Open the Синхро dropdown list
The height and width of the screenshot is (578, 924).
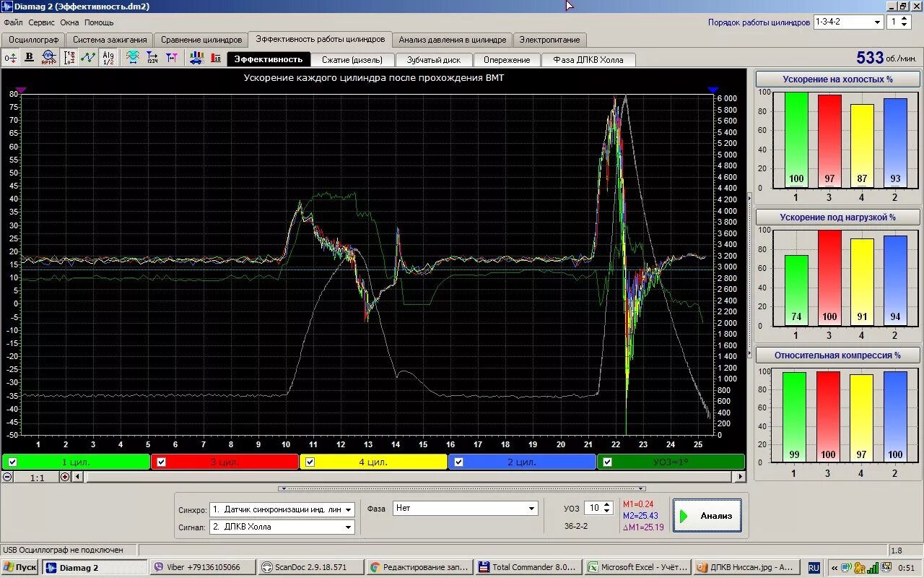282,509
